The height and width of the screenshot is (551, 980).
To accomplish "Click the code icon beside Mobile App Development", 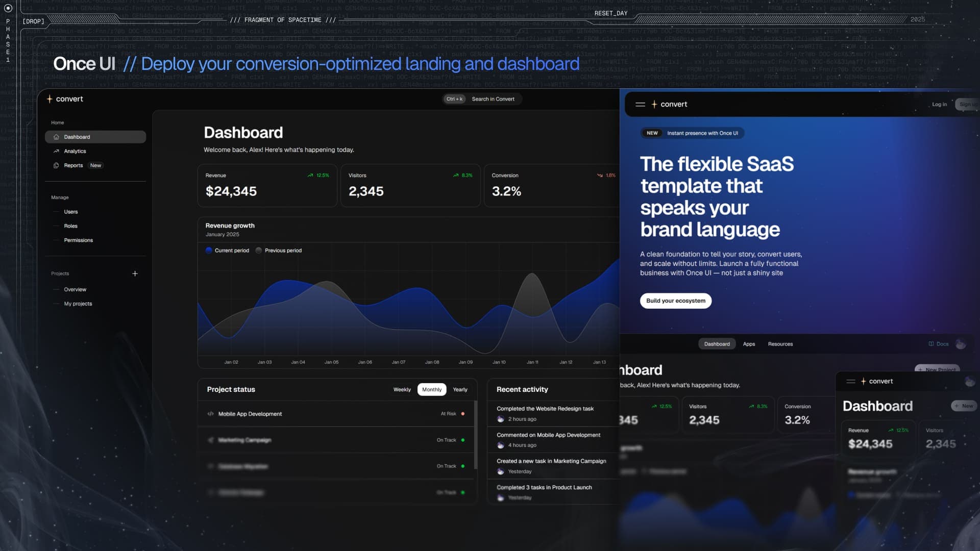I will pos(210,414).
